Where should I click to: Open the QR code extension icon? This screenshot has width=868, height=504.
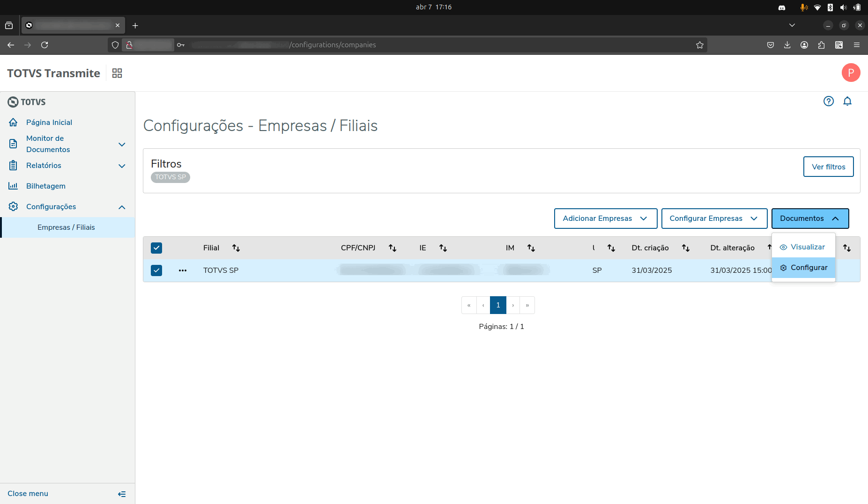pyautogui.click(x=839, y=45)
